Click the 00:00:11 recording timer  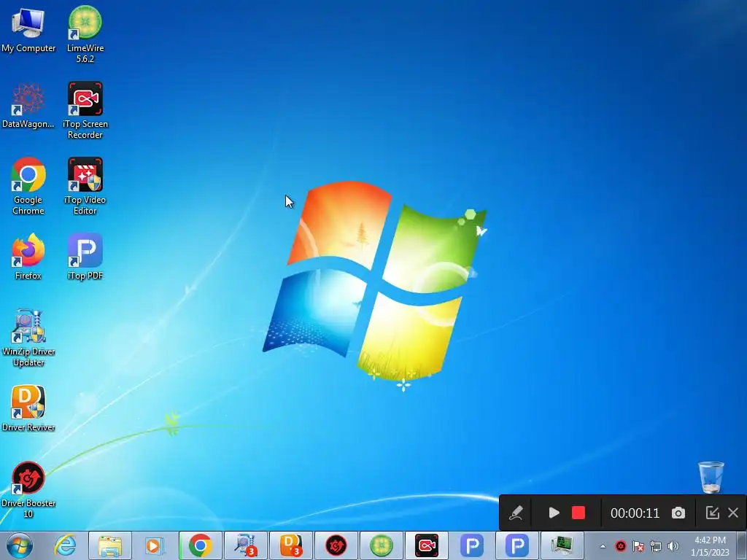tap(635, 513)
